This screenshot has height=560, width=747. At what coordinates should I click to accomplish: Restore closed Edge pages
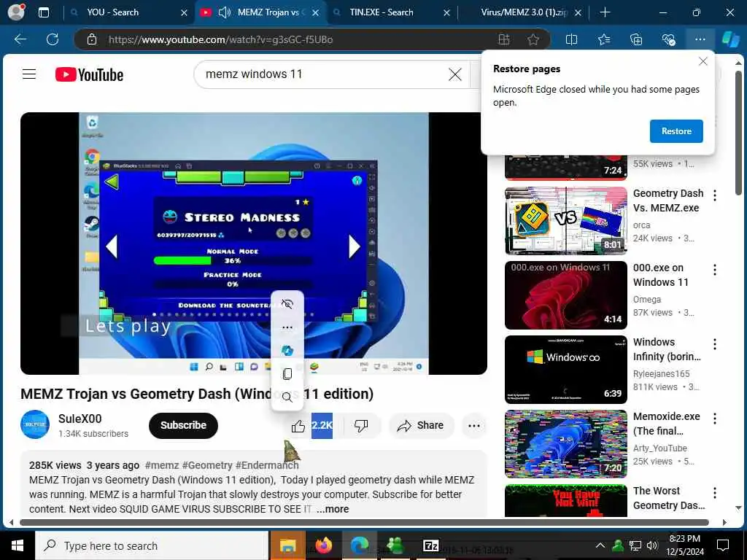pyautogui.click(x=676, y=131)
